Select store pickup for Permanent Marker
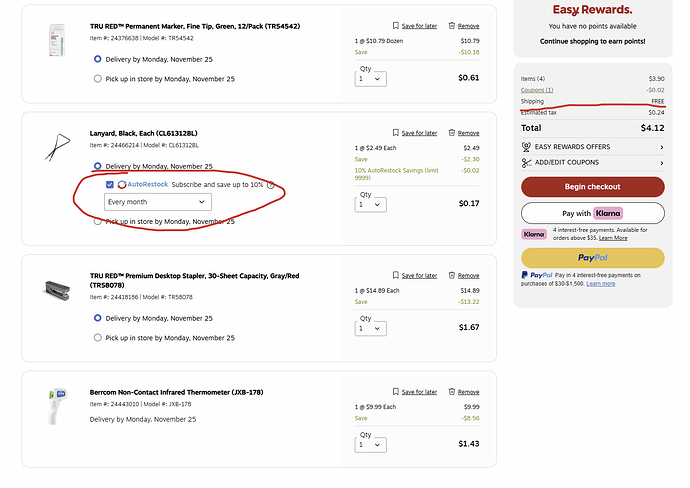 coord(98,79)
